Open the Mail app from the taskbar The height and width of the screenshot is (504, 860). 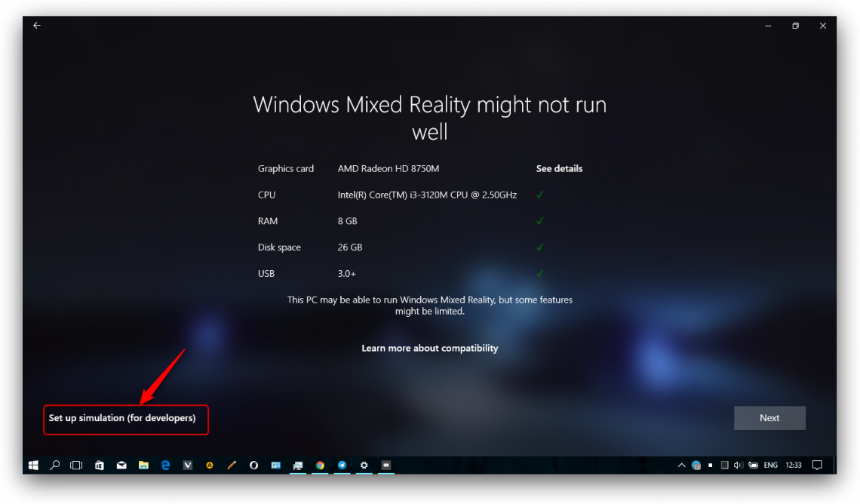121,465
